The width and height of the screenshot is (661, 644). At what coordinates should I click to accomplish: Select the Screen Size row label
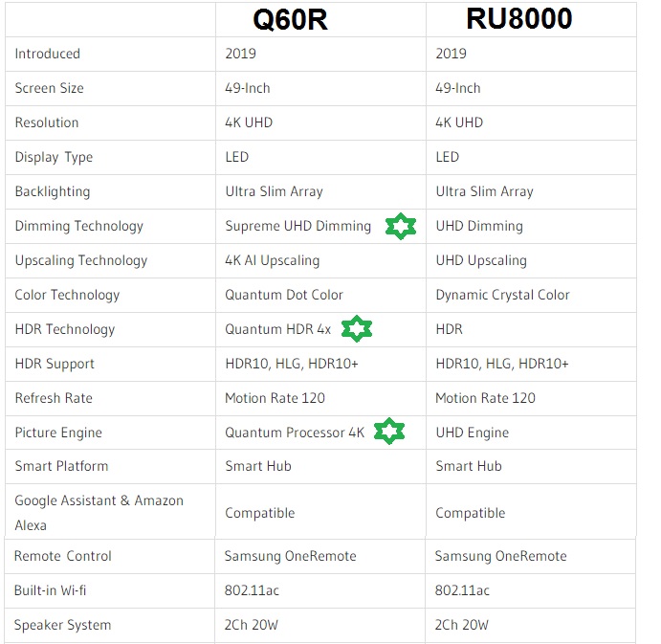[x=50, y=88]
